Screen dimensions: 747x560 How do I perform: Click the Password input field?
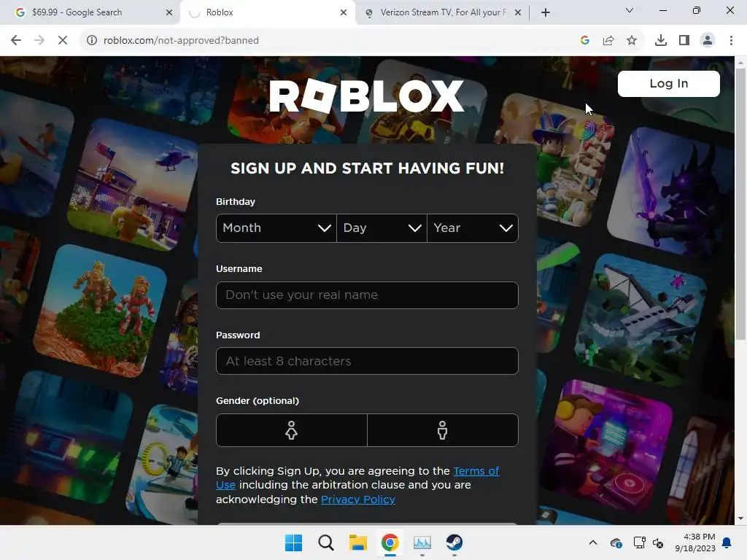point(367,361)
